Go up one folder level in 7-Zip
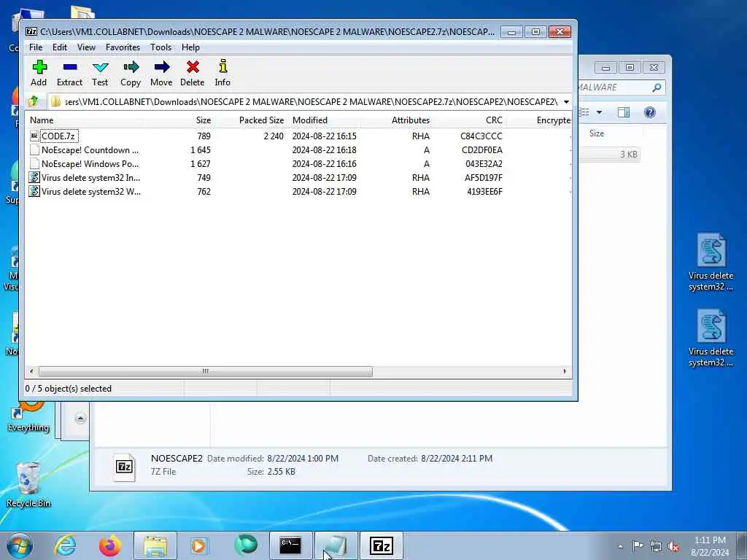Viewport: 747px width, 560px height. [x=34, y=101]
